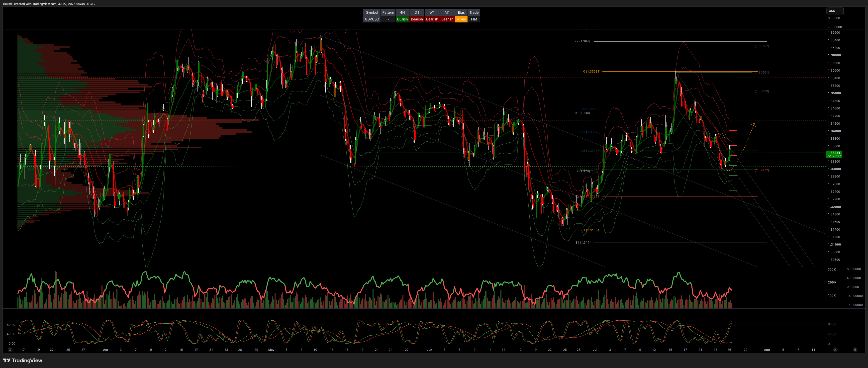Screen dimensions: 868x368
Task: Click the red (1.32972) level label
Action: click(x=762, y=170)
